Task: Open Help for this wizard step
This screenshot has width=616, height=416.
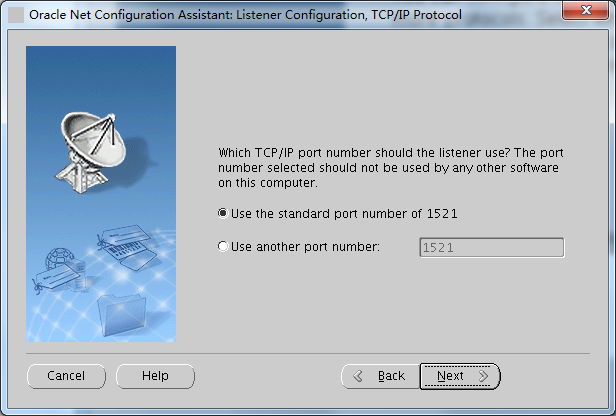Action: pos(155,376)
